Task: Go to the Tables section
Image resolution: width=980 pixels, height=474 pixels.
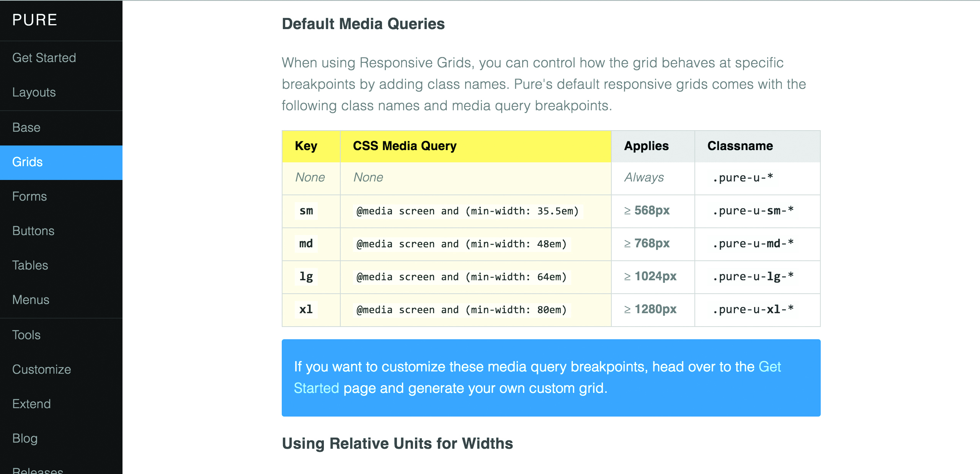Action: point(30,265)
